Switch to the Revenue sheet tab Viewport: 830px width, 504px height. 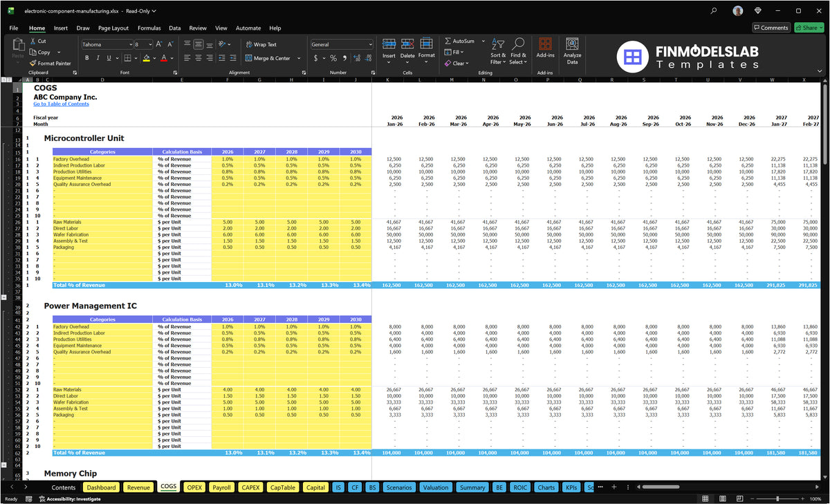coord(138,487)
